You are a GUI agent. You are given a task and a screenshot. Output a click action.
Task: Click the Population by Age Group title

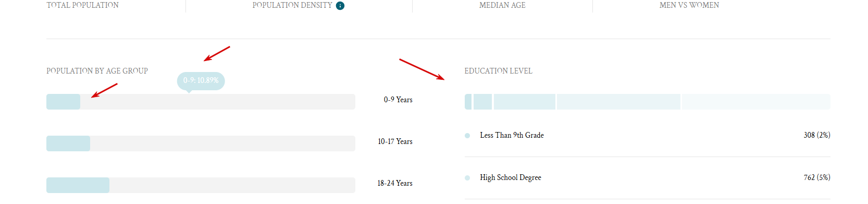(97, 71)
